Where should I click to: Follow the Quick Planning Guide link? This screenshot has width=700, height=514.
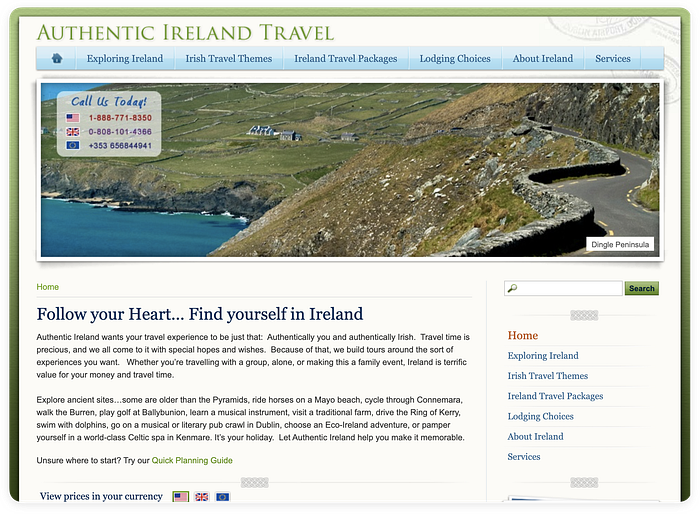point(192,460)
